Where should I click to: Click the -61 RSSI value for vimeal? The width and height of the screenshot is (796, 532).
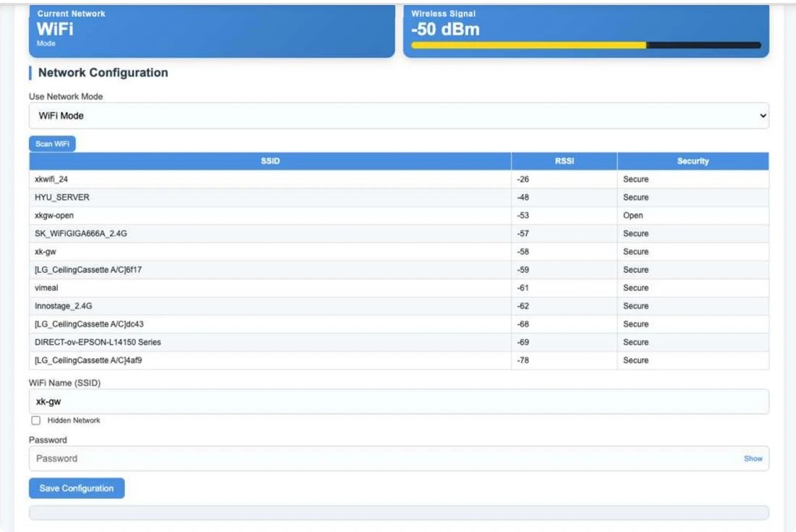pos(523,288)
